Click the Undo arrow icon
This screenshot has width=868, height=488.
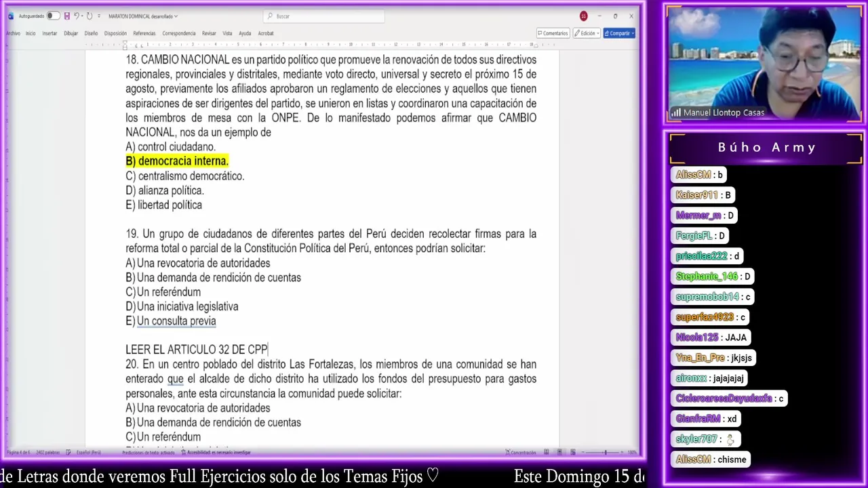(76, 16)
